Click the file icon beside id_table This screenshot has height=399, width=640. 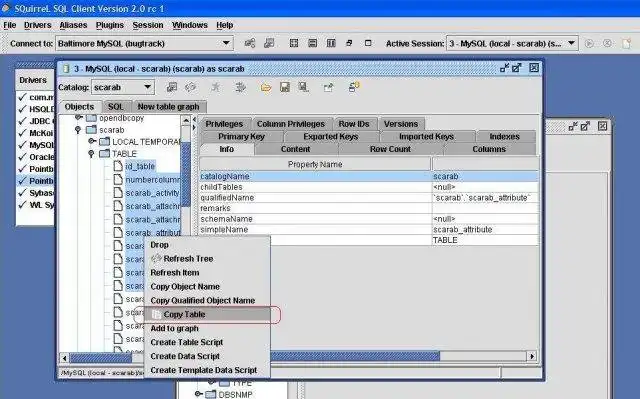[x=118, y=166]
